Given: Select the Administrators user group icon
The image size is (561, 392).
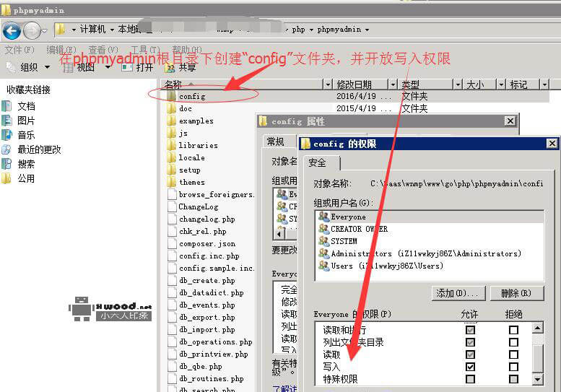Looking at the screenshot, I should tap(323, 253).
